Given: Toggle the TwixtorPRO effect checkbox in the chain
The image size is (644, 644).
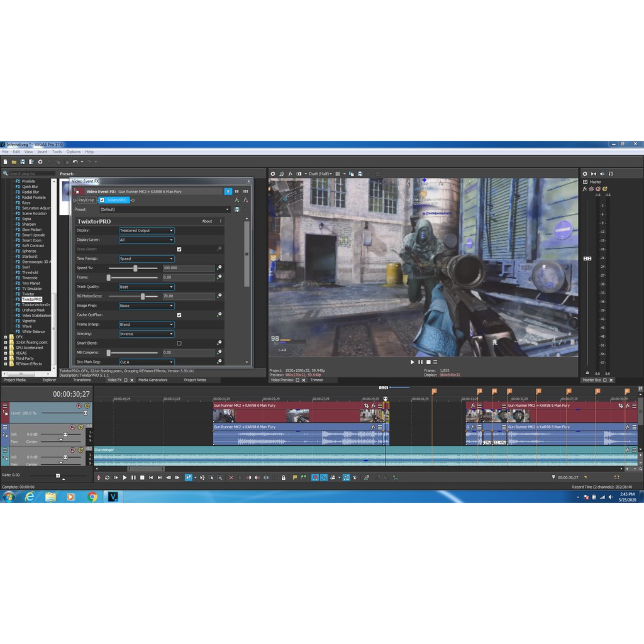Looking at the screenshot, I should 102,200.
